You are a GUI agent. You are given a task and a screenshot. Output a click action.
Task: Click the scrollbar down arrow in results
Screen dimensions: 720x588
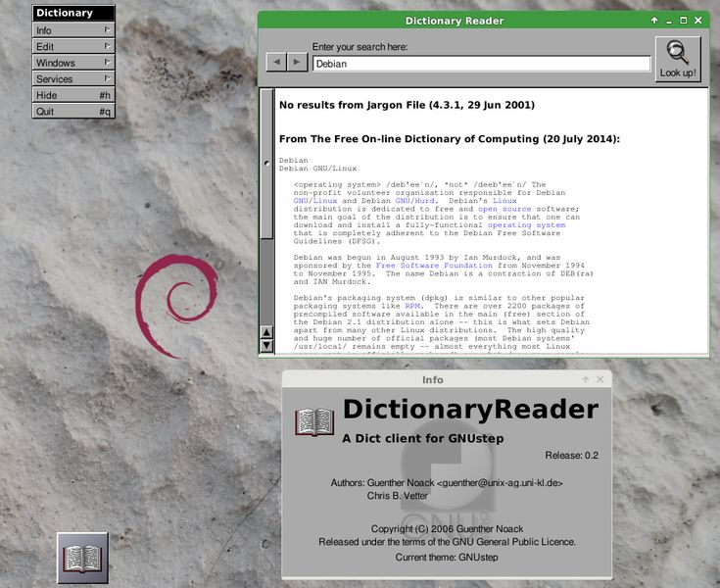coord(266,345)
